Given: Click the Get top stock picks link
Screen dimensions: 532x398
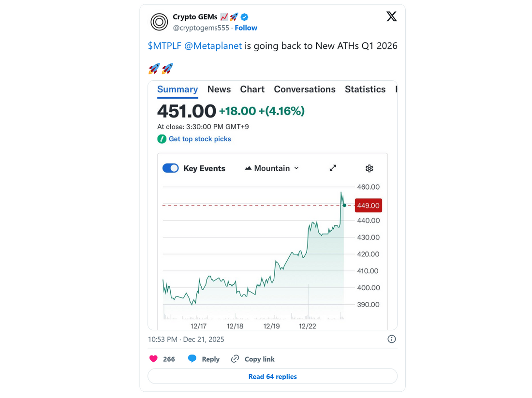Looking at the screenshot, I should point(199,139).
